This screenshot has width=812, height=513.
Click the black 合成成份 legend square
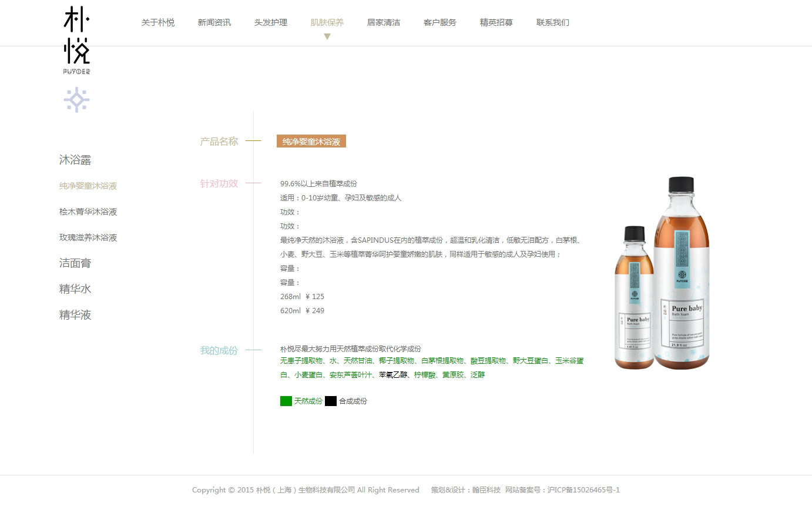point(331,401)
